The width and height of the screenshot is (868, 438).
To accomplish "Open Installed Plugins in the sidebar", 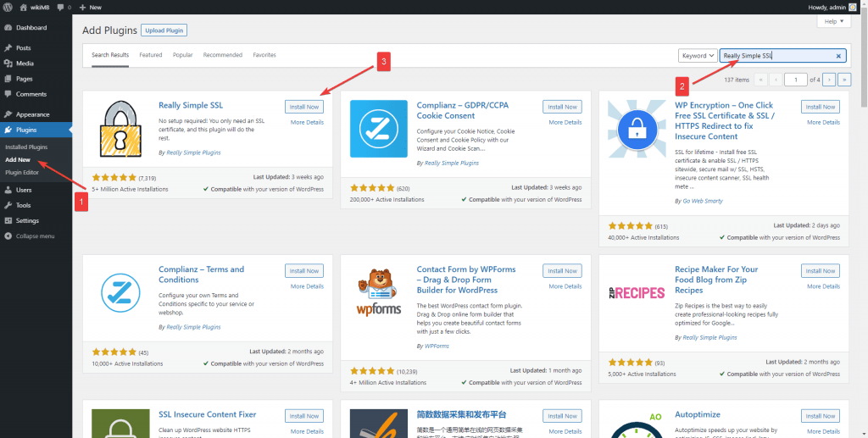I will [26, 147].
